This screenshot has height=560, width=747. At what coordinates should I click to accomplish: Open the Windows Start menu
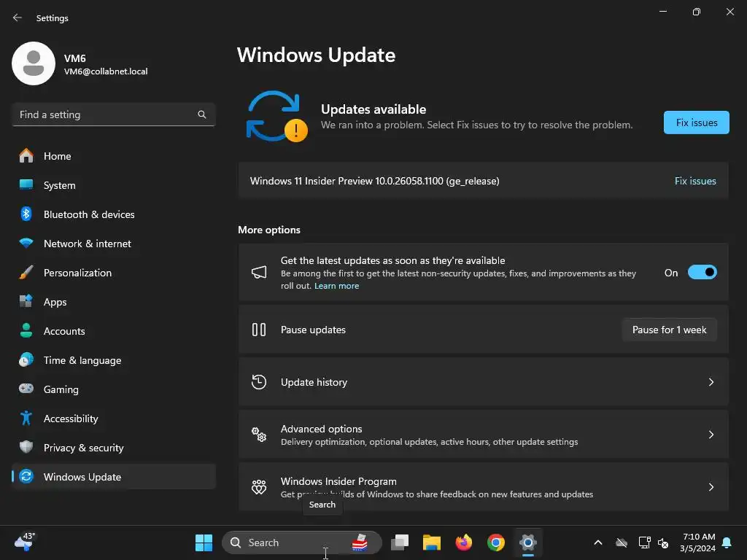pos(204,542)
